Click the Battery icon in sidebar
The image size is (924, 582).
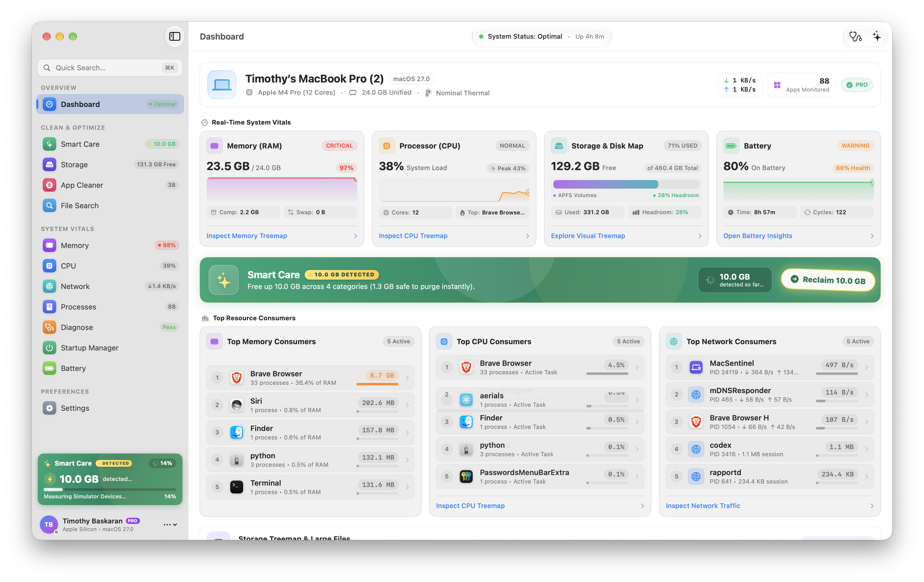49,368
